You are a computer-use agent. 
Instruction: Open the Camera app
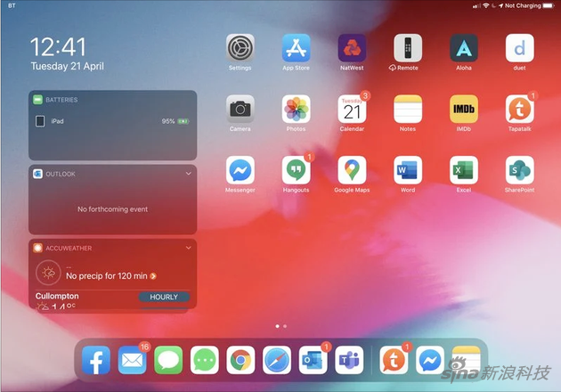point(240,109)
